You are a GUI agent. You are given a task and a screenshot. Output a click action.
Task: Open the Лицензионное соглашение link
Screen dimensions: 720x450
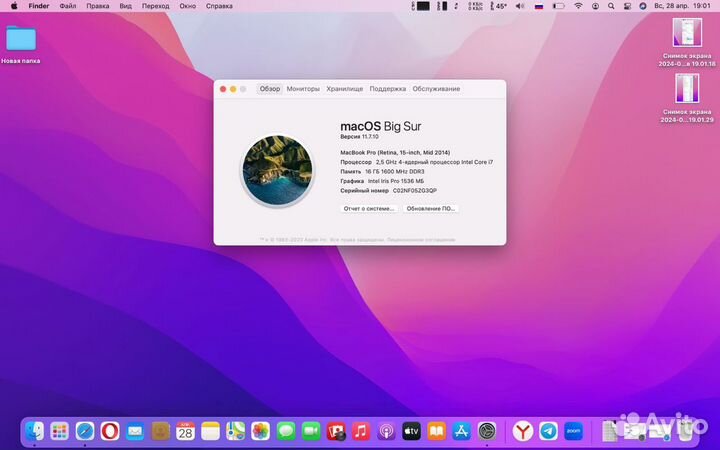point(421,240)
